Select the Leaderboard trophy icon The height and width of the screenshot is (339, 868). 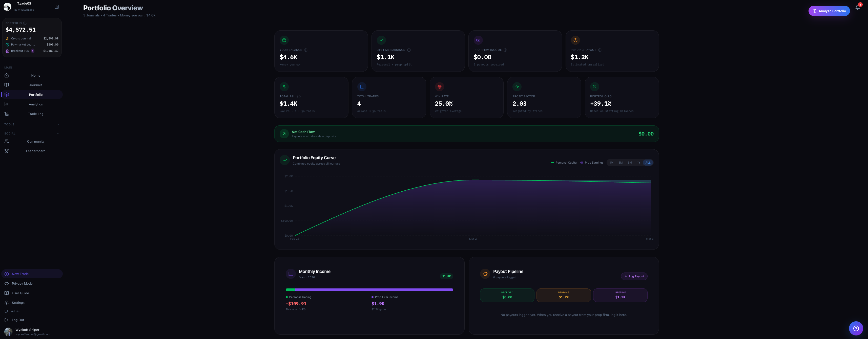pos(7,151)
